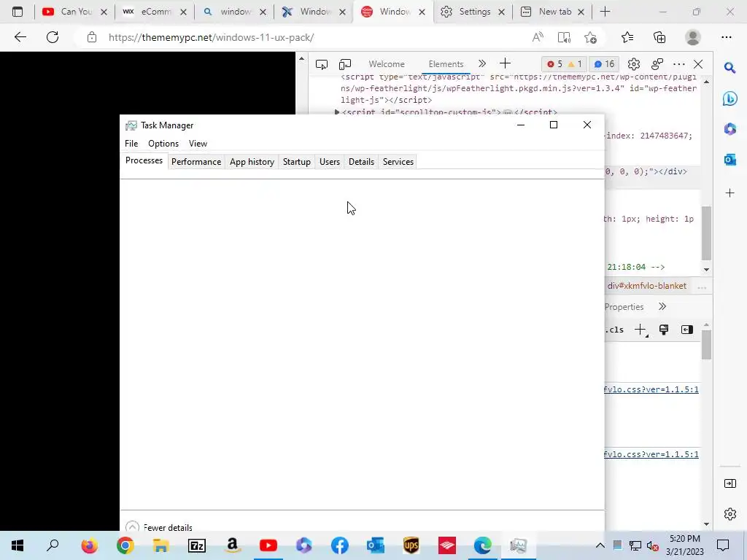Activate DevTools inspect element tool
Viewport: 747px width, 560px height.
point(322,64)
